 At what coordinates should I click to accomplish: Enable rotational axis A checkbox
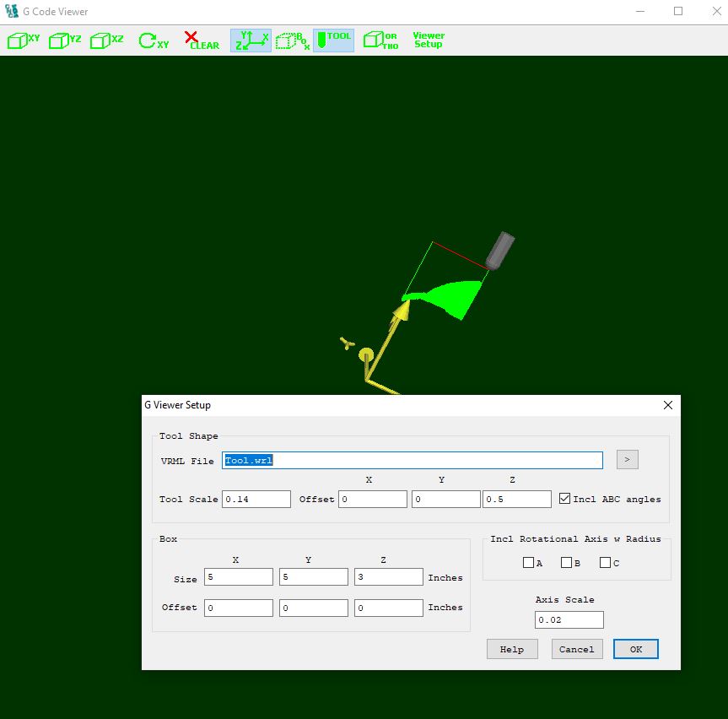tap(528, 563)
